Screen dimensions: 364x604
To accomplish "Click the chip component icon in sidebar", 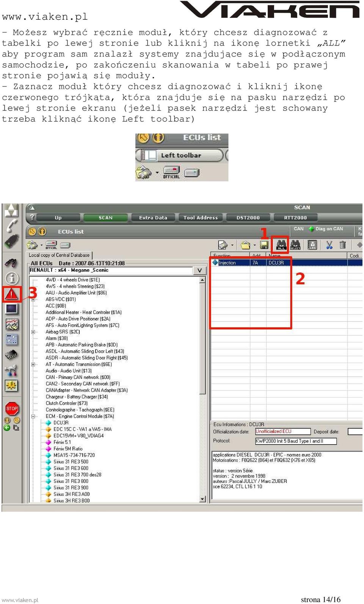I will tap(11, 355).
